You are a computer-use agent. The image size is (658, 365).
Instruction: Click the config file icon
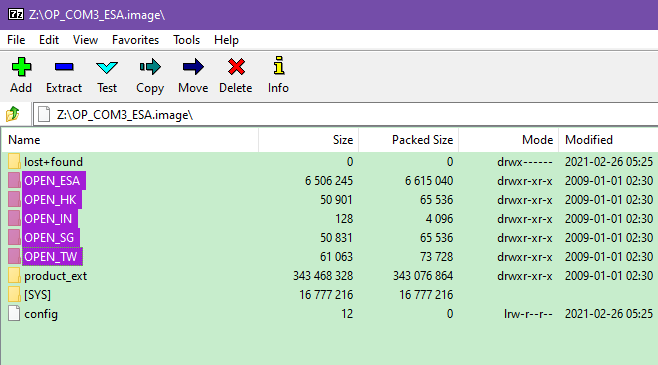14,313
